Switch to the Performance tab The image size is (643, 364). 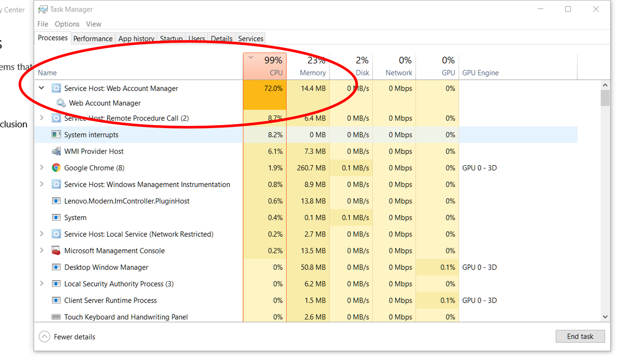click(x=93, y=38)
